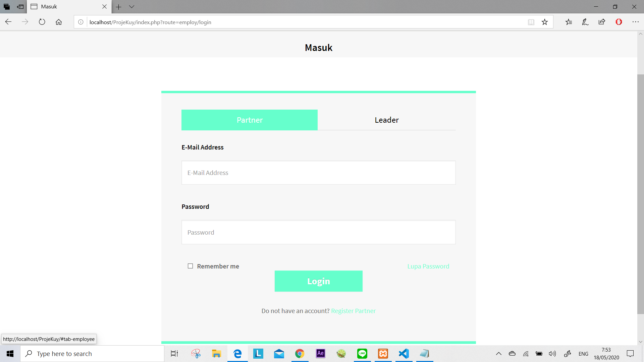Select the Masuk browser tab
Image resolution: width=644 pixels, height=362 pixels.
click(69, 7)
